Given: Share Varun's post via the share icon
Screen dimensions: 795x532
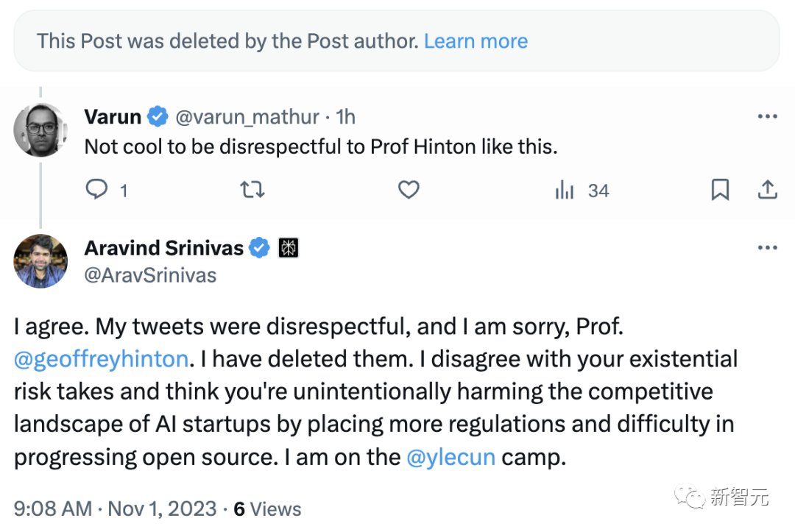Looking at the screenshot, I should click(x=767, y=191).
